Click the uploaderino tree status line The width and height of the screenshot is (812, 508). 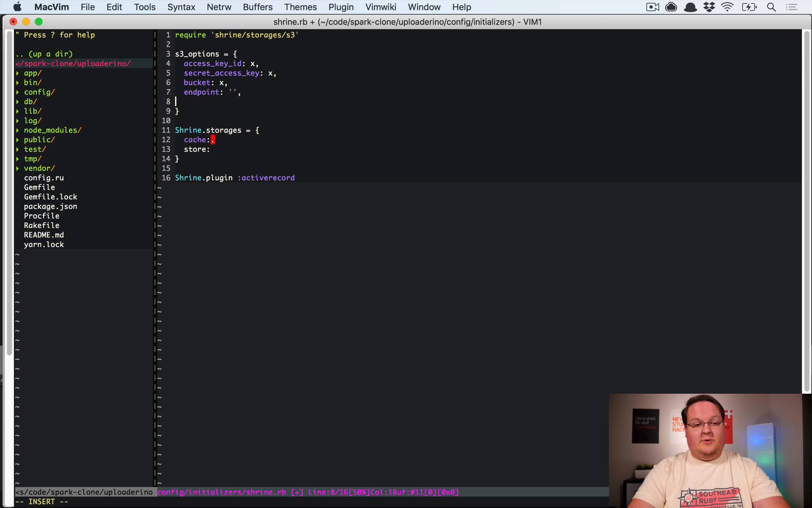tap(84, 492)
